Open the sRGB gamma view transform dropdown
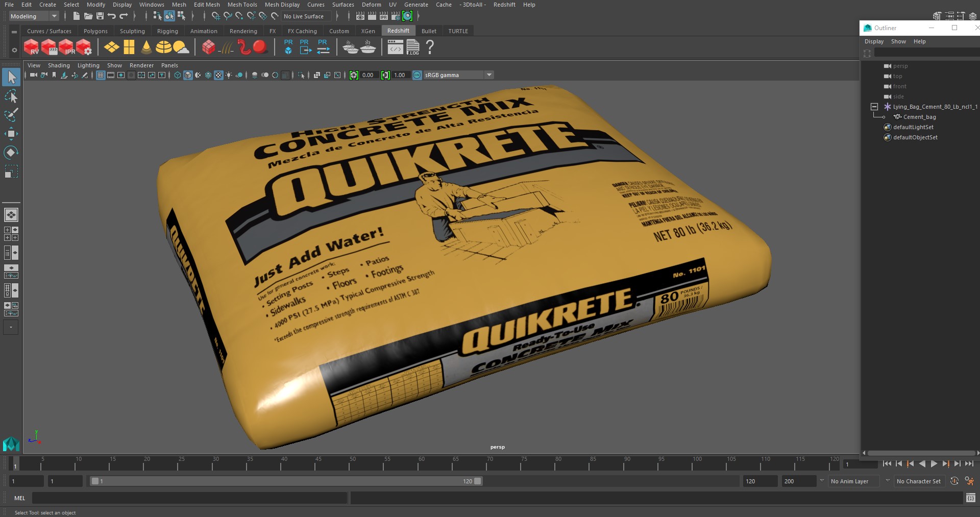Image resolution: width=980 pixels, height=517 pixels. tap(458, 75)
